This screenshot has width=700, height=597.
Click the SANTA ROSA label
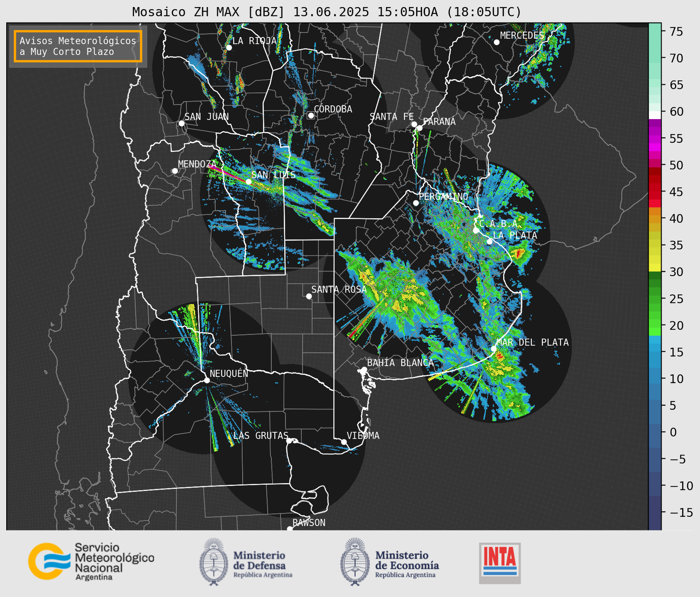click(x=339, y=289)
